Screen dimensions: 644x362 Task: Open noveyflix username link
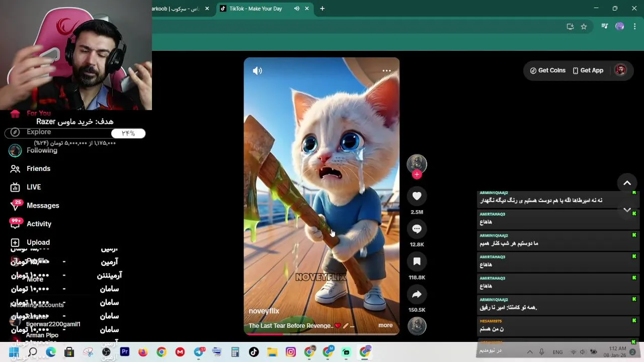264,311
